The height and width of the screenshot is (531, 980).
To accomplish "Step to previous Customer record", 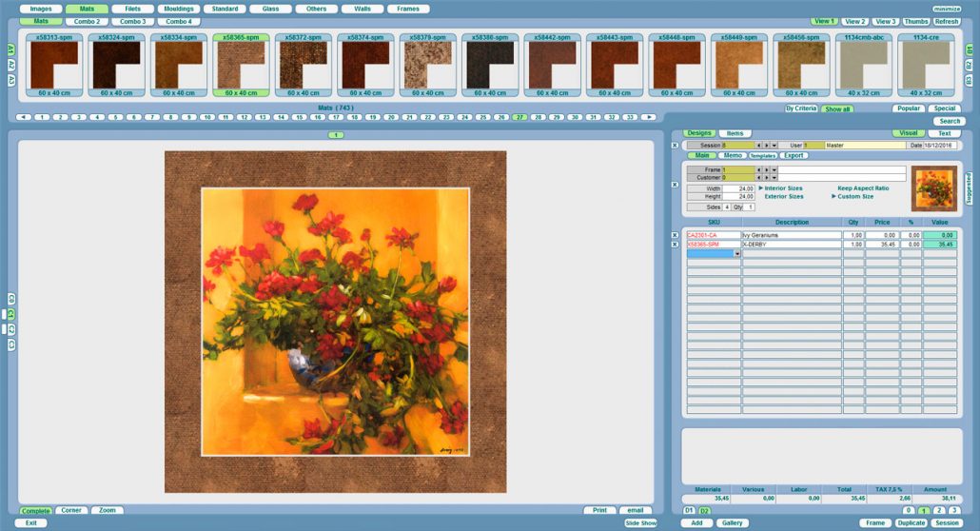I will click(758, 178).
